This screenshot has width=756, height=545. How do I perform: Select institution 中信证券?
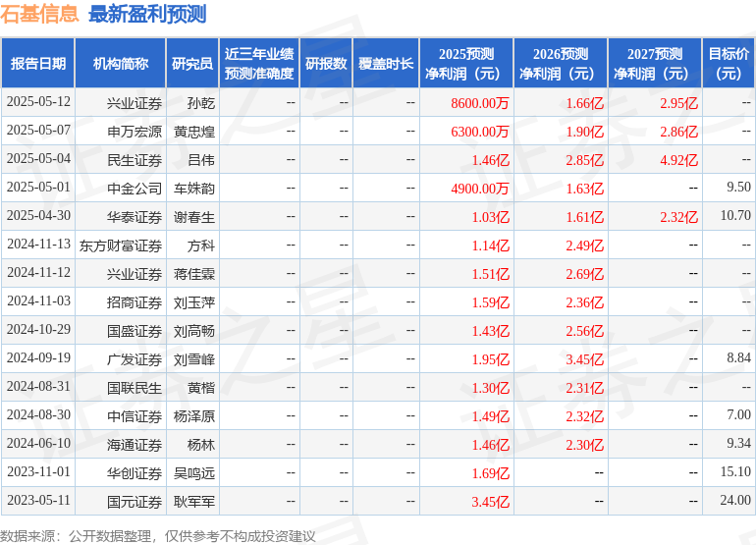[135, 415]
